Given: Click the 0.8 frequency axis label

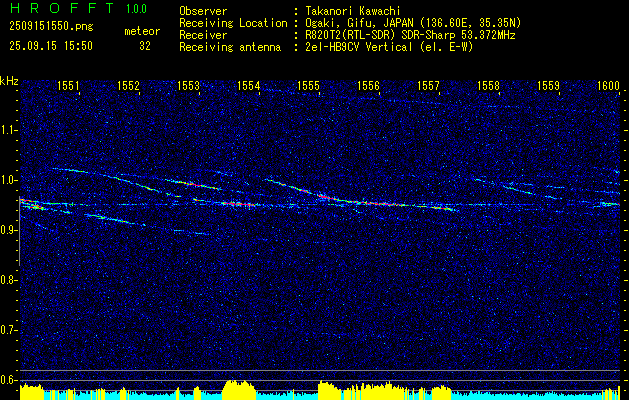Looking at the screenshot, I should tap(9, 280).
